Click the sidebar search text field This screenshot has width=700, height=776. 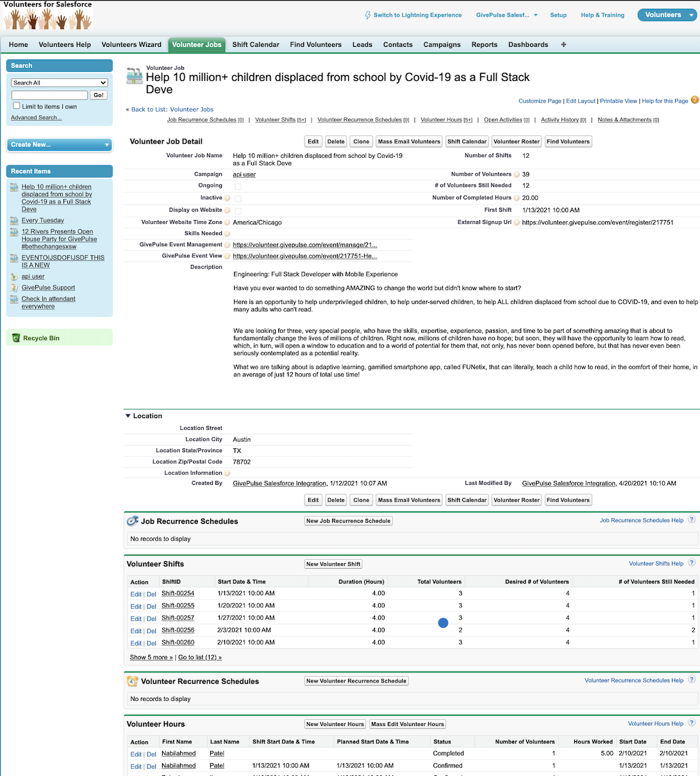[49, 95]
